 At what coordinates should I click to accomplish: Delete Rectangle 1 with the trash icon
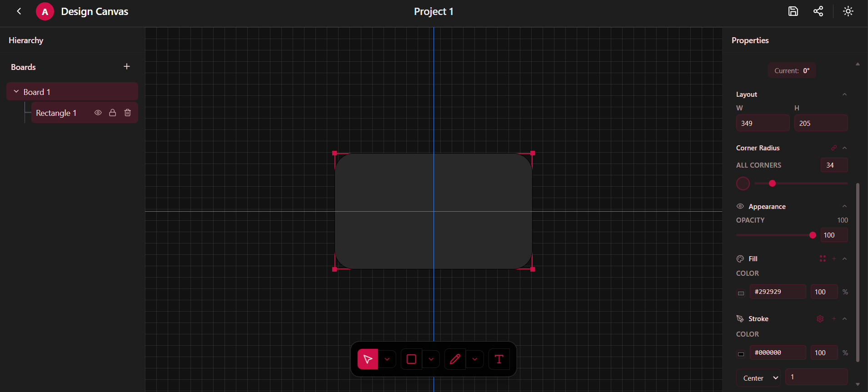tap(128, 113)
